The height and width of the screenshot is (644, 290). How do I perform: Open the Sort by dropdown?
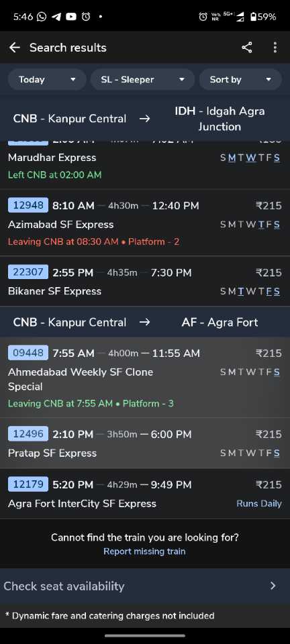coord(240,80)
